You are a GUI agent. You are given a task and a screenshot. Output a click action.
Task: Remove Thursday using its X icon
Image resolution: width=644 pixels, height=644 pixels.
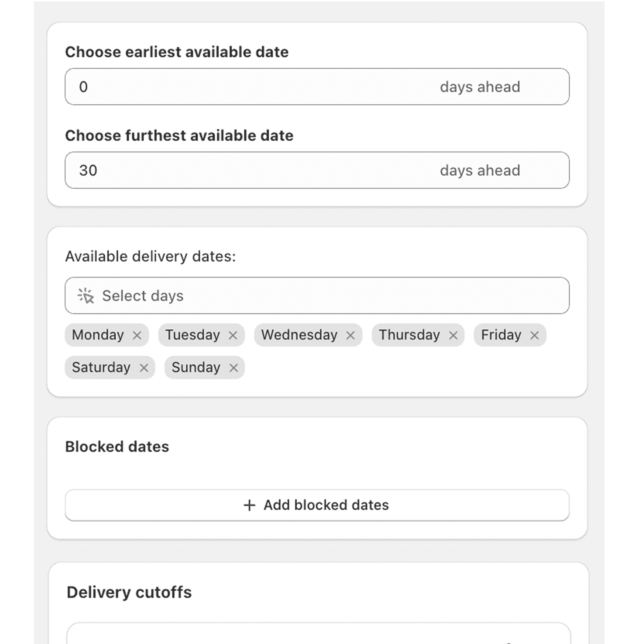454,335
